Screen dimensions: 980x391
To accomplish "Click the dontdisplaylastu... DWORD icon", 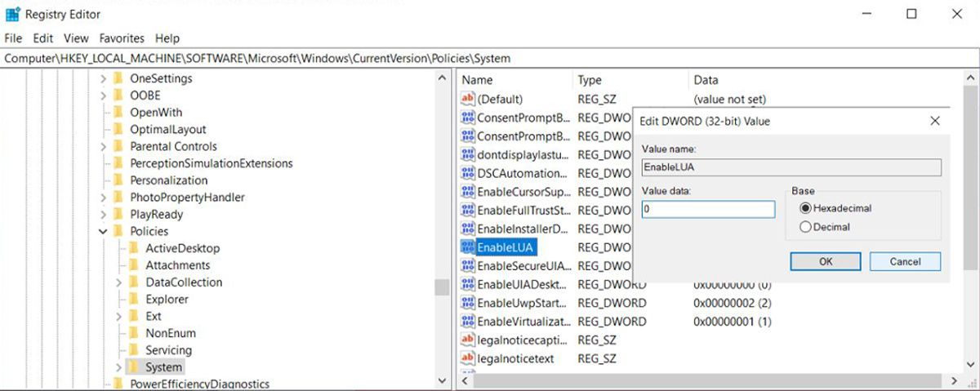I will tap(468, 154).
